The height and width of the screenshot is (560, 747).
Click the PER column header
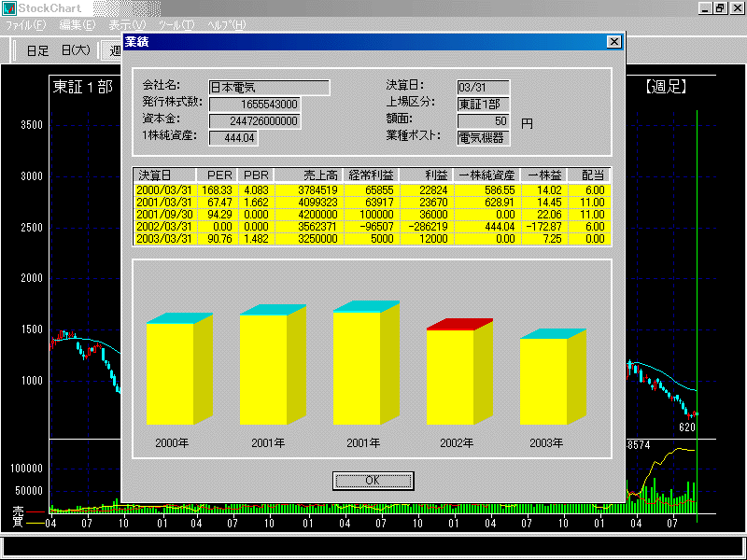217,175
